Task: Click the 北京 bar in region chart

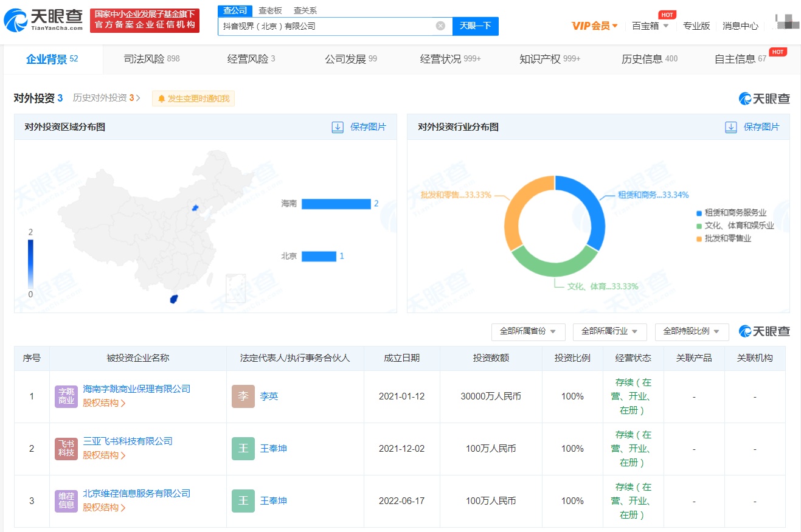Action: pyautogui.click(x=319, y=256)
